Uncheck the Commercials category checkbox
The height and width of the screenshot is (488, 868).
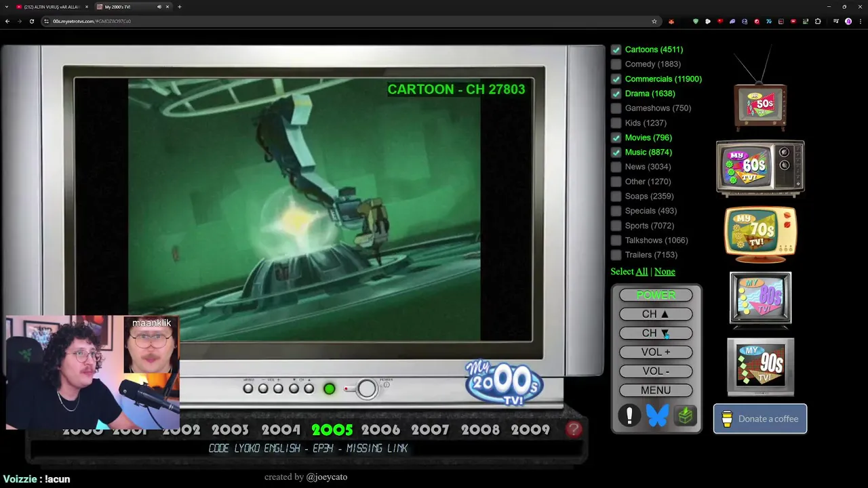coord(616,79)
